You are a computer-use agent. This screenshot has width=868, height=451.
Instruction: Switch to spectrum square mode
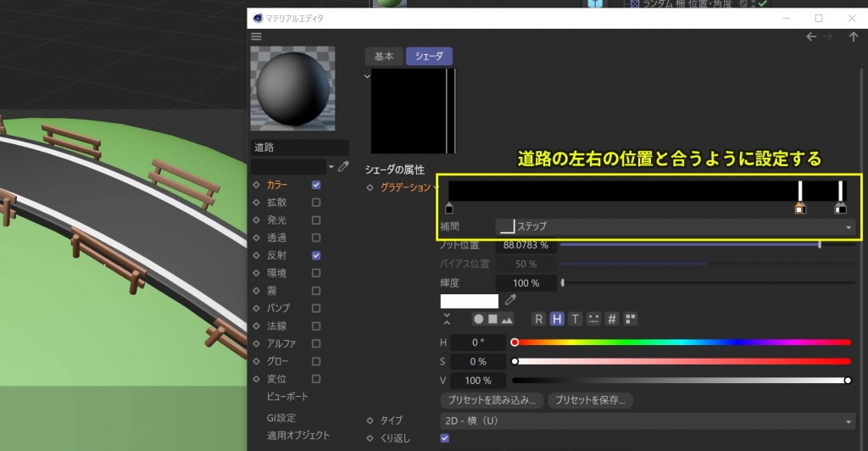[x=492, y=320]
